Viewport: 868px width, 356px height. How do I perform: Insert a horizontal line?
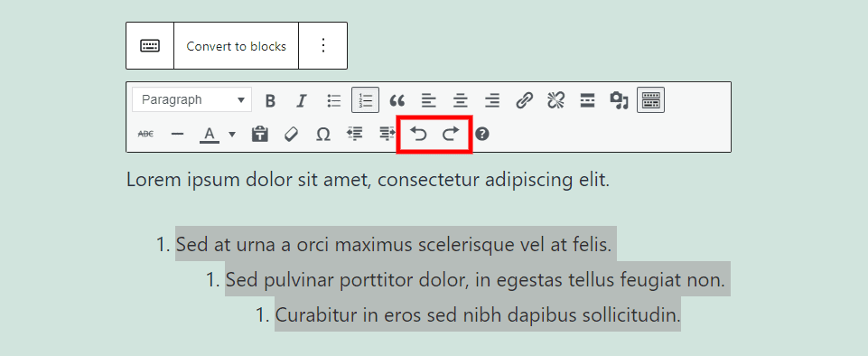click(x=177, y=134)
